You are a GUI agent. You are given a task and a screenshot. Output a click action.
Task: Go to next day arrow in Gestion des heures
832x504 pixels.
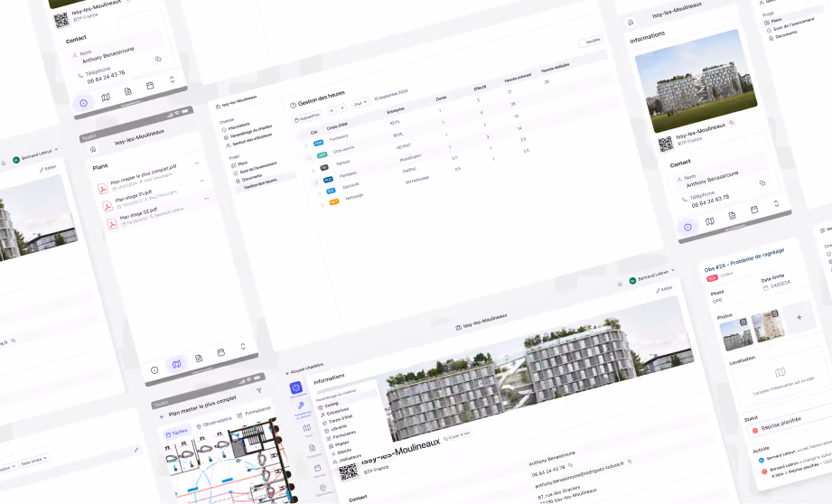tap(341, 107)
